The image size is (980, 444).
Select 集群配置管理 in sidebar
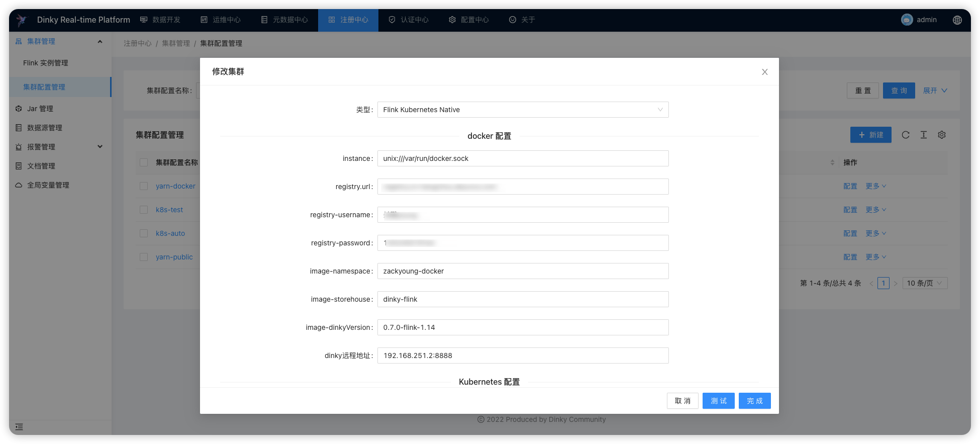pos(60,87)
